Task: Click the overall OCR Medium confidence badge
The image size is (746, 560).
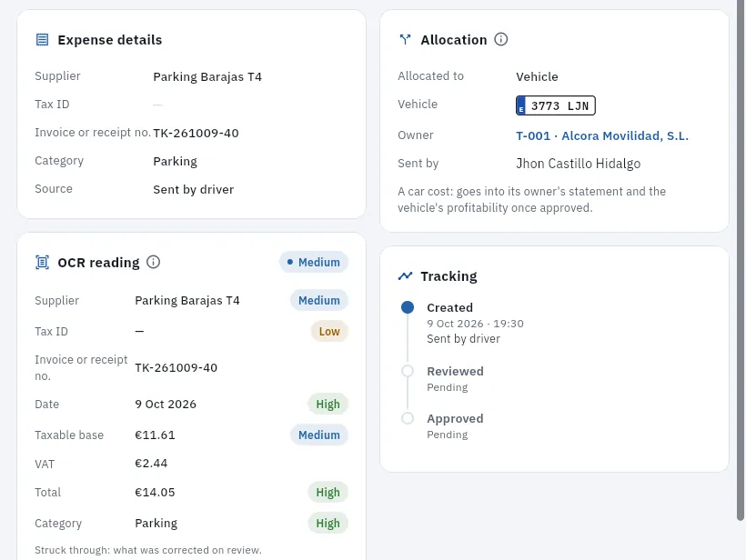Action: tap(314, 263)
